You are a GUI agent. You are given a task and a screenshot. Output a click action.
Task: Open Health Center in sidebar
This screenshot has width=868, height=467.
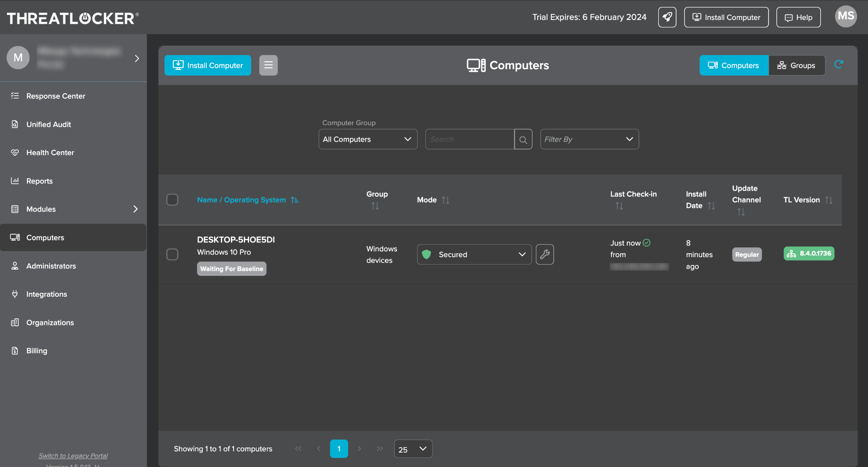click(73, 153)
